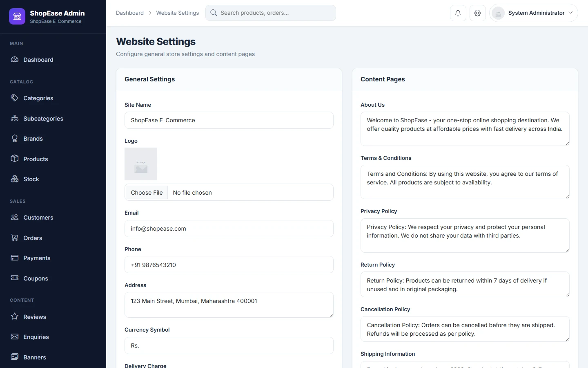This screenshot has width=588, height=368.
Task: Open the Products section
Action: (53, 159)
